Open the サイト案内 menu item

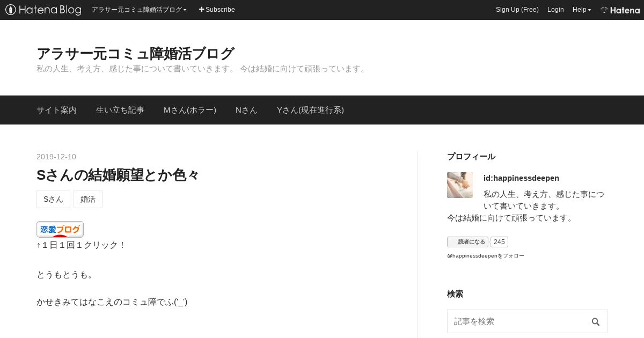click(x=56, y=110)
